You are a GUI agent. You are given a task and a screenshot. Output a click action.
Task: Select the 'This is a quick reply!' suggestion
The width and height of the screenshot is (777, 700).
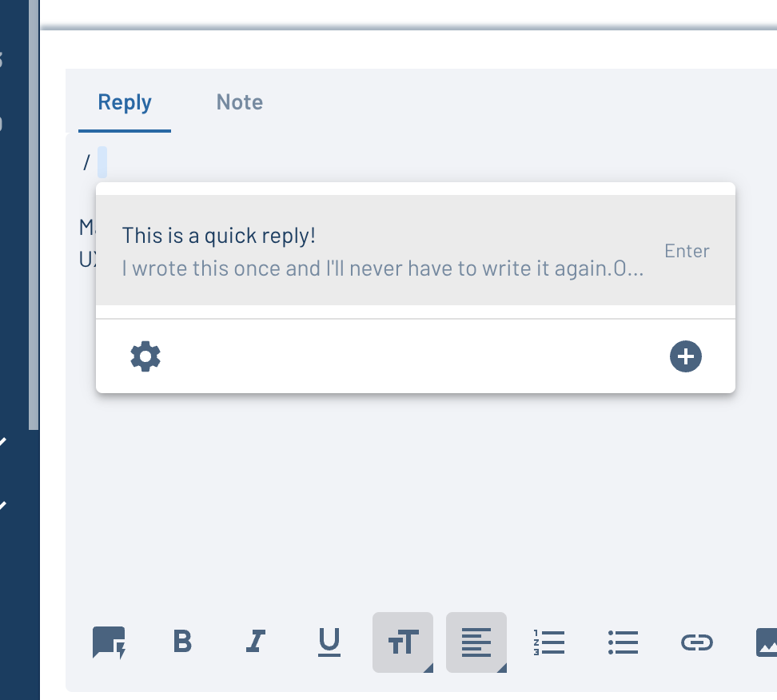tap(415, 250)
